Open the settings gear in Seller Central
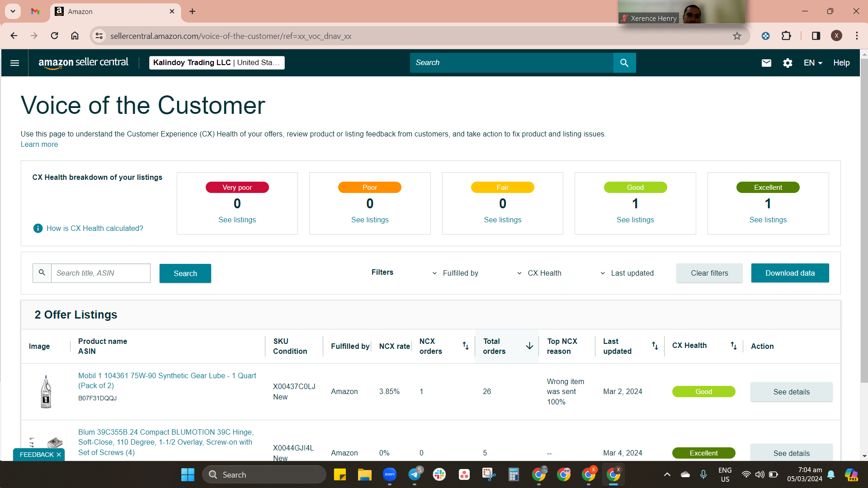This screenshot has height=488, width=868. [788, 63]
